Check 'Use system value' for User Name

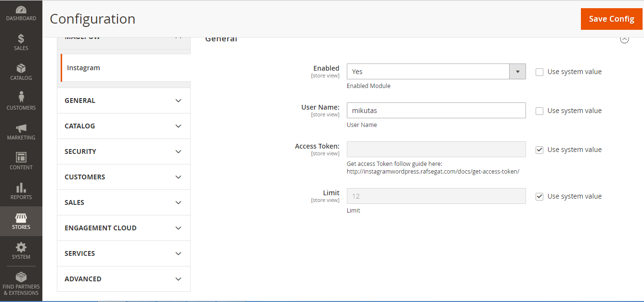pyautogui.click(x=539, y=111)
